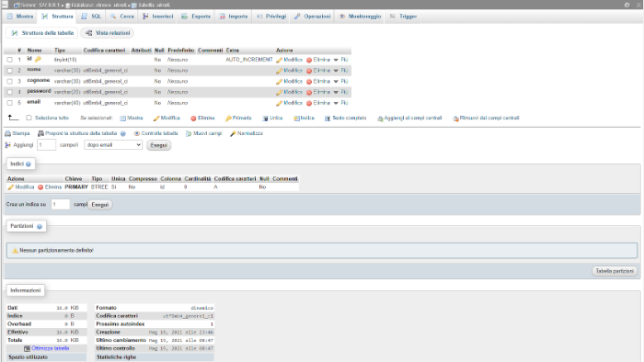Screen dimensions: 644x362
Task: Click Controlla tabella link
Action: click(x=156, y=133)
